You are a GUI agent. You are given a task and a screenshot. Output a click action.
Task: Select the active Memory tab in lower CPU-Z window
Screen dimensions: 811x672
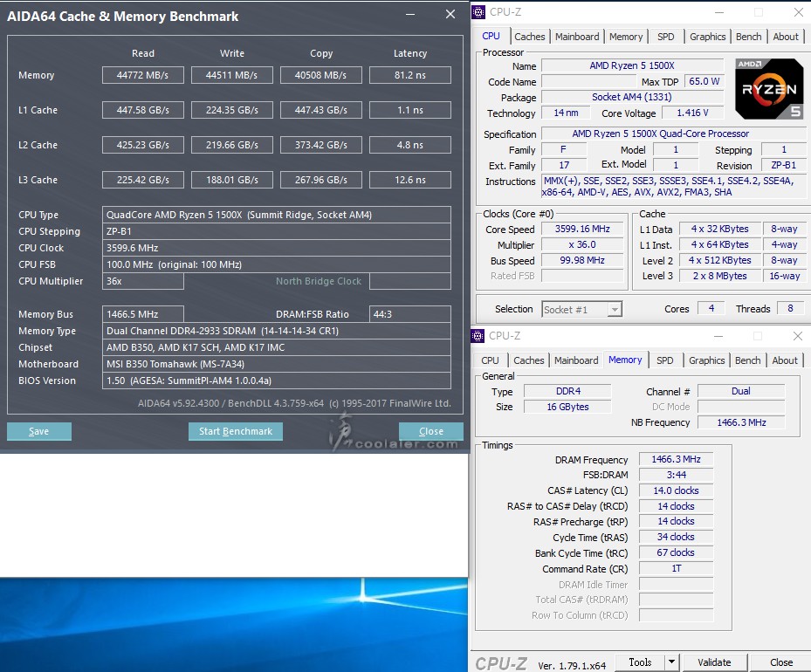coord(625,360)
